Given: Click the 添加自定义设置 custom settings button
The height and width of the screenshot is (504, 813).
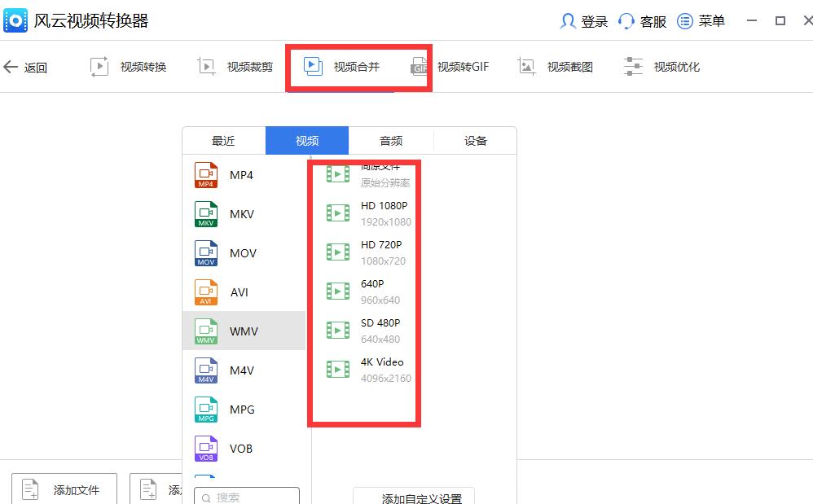Looking at the screenshot, I should [x=413, y=497].
